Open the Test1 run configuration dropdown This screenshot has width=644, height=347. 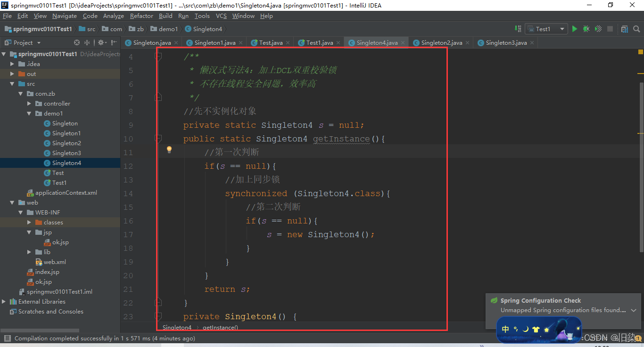(x=546, y=29)
